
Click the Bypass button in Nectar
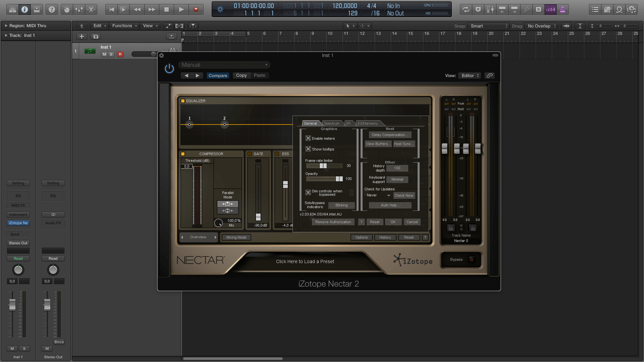[x=462, y=260]
